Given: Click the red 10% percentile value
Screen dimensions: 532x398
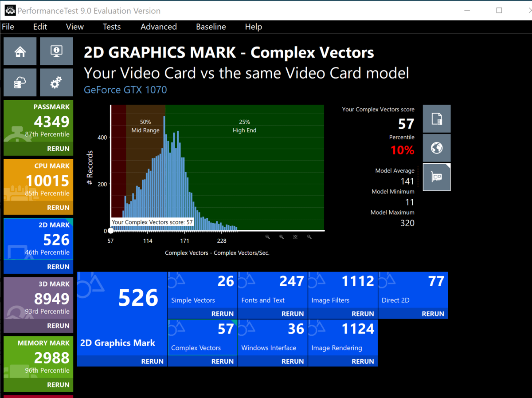Looking at the screenshot, I should tap(403, 150).
